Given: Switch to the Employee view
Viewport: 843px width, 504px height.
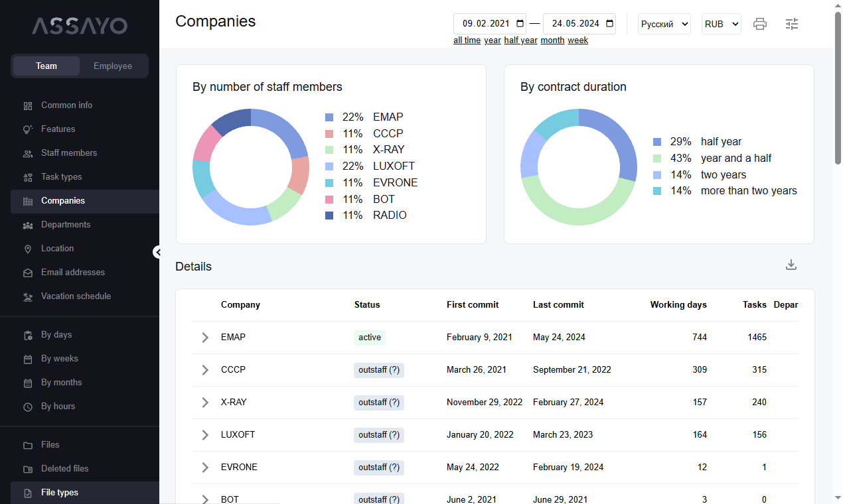Looking at the screenshot, I should click(x=113, y=66).
